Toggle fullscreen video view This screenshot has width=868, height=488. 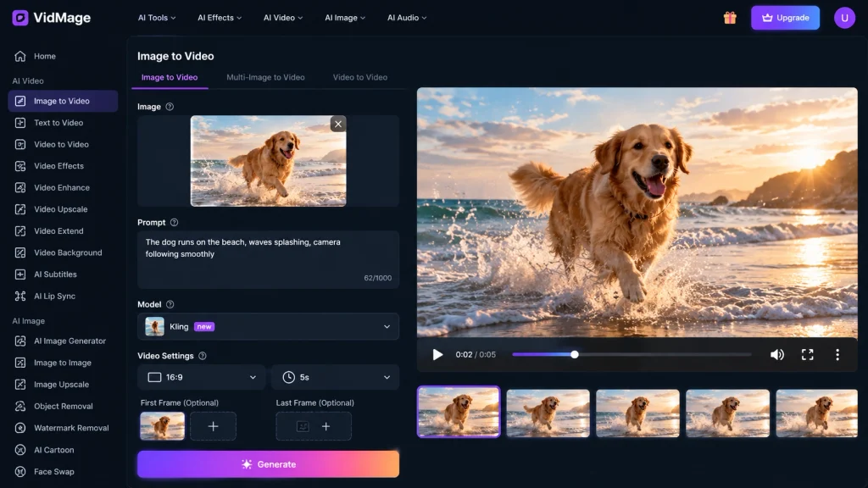click(807, 355)
